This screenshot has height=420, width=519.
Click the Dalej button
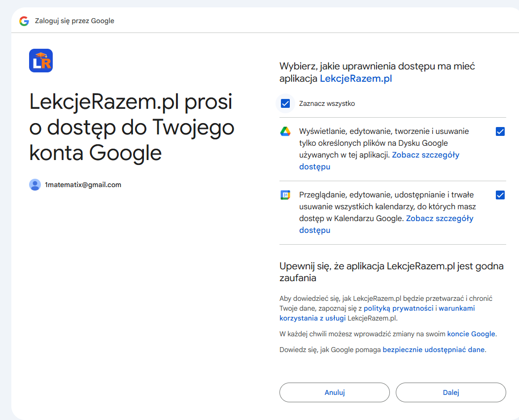451,392
